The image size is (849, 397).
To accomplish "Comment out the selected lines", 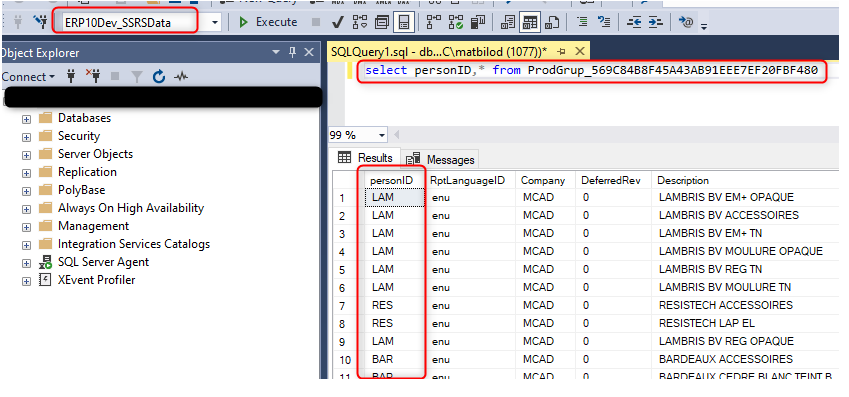I will tap(582, 22).
